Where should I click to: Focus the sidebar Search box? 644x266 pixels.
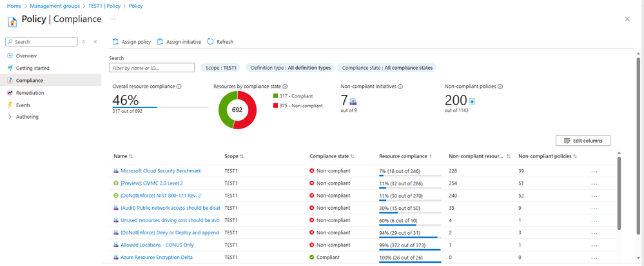pyautogui.click(x=41, y=42)
